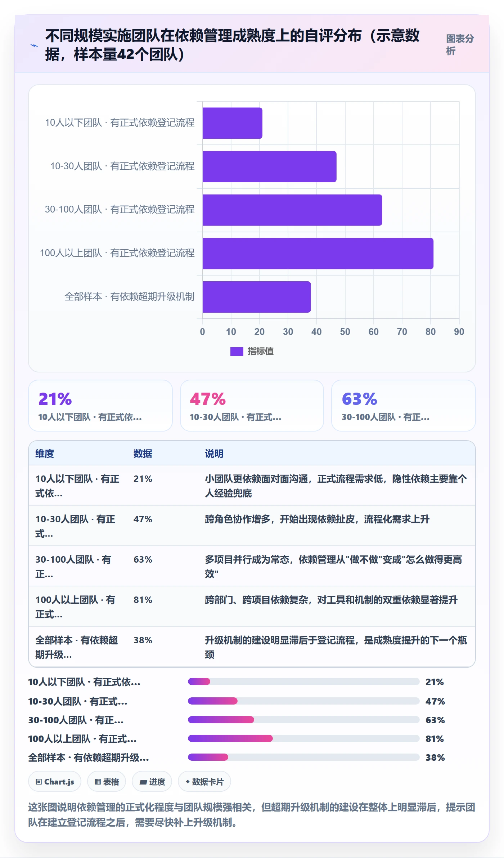Click the 指标值 legend label
The image size is (504, 858).
pyautogui.click(x=261, y=351)
